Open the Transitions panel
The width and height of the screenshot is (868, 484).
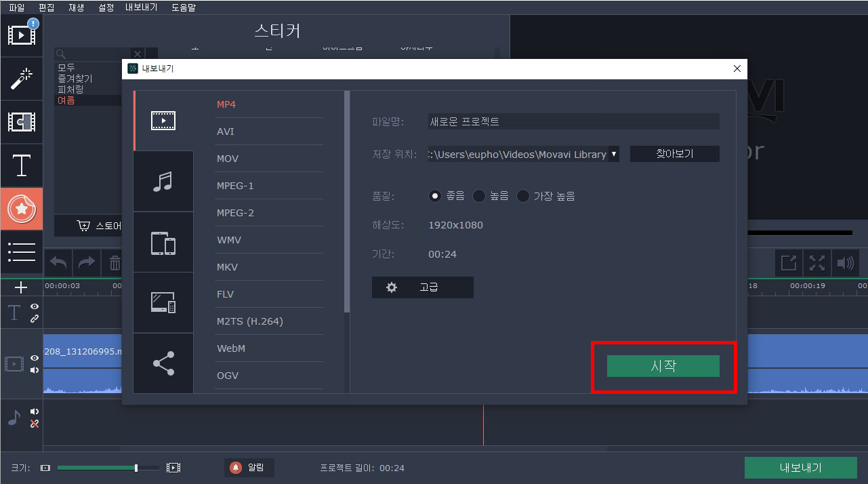click(22, 122)
